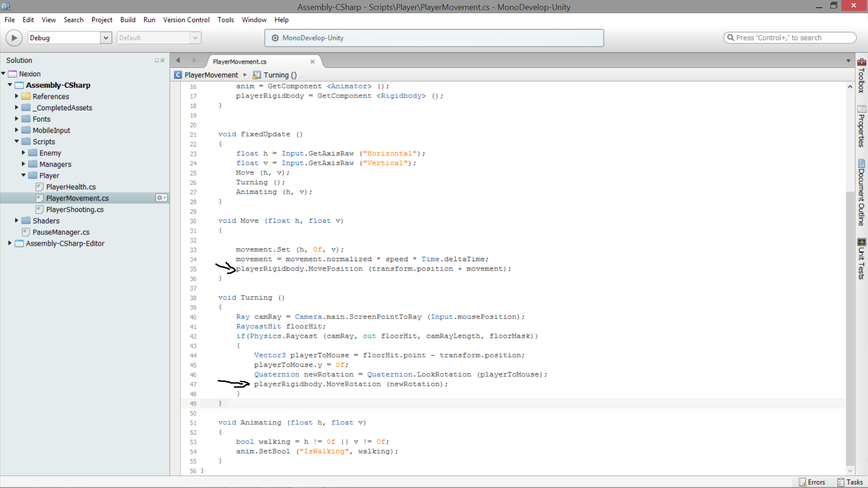Screen dimensions: 868x488
Task: Navigate back with the left arrow
Action: tap(178, 61)
